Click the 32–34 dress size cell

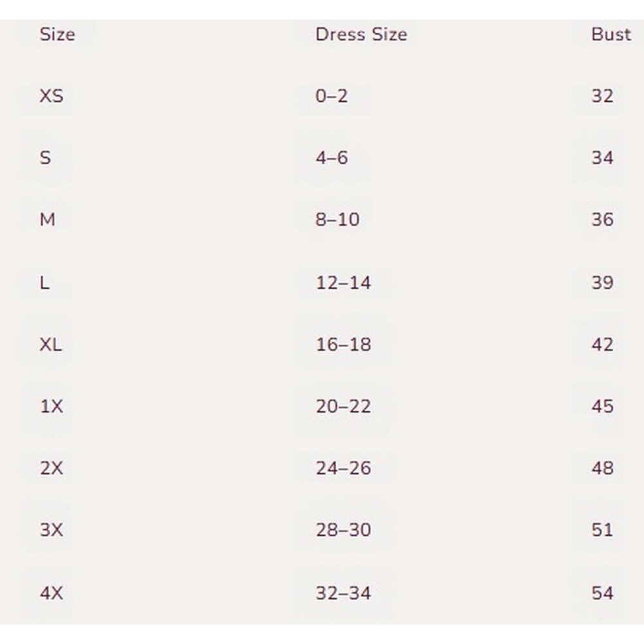click(x=343, y=593)
